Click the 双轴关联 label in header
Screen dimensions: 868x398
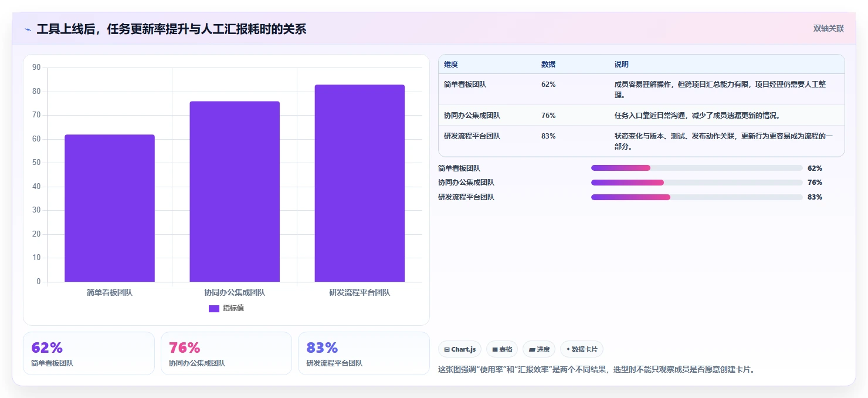click(x=828, y=28)
